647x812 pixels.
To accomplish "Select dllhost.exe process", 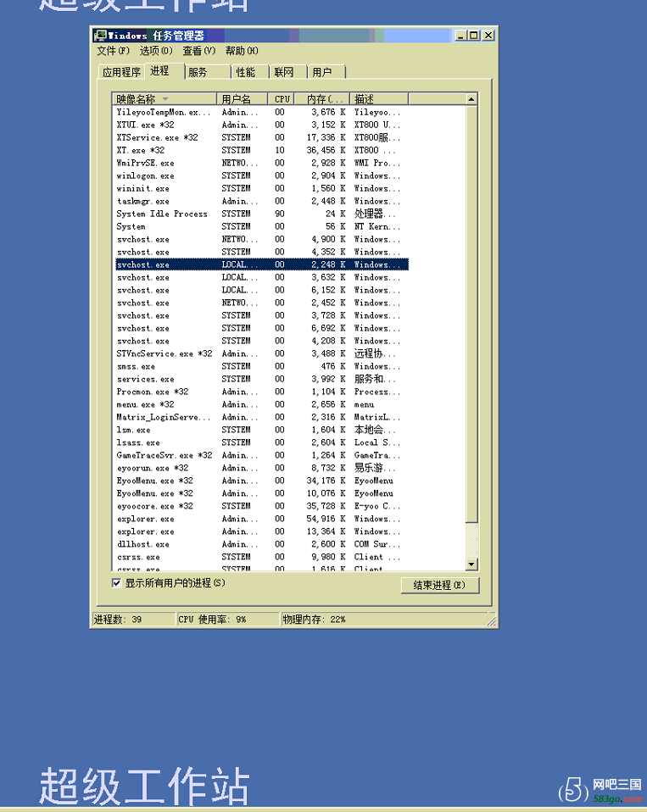I will tap(261, 544).
